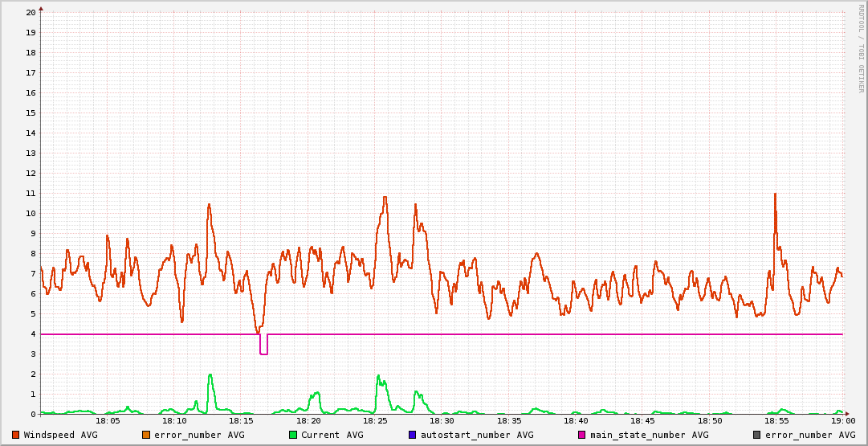Click the gray error_number legend swatch
Screen dimensions: 868x446
coord(756,435)
